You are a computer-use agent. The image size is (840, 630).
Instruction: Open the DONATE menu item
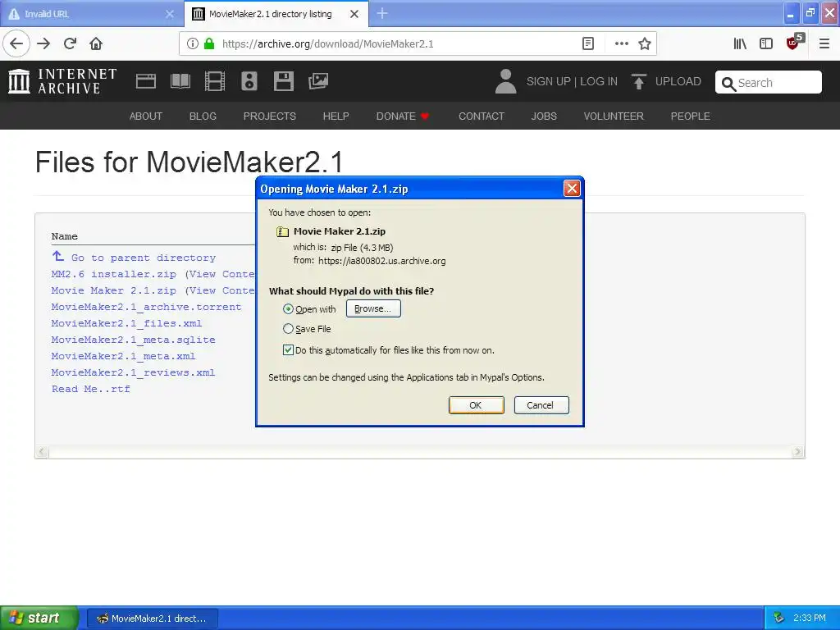pos(402,116)
